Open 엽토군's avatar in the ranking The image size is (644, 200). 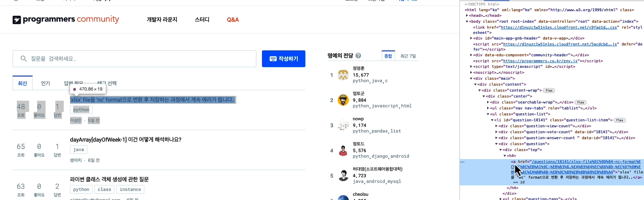tap(343, 100)
